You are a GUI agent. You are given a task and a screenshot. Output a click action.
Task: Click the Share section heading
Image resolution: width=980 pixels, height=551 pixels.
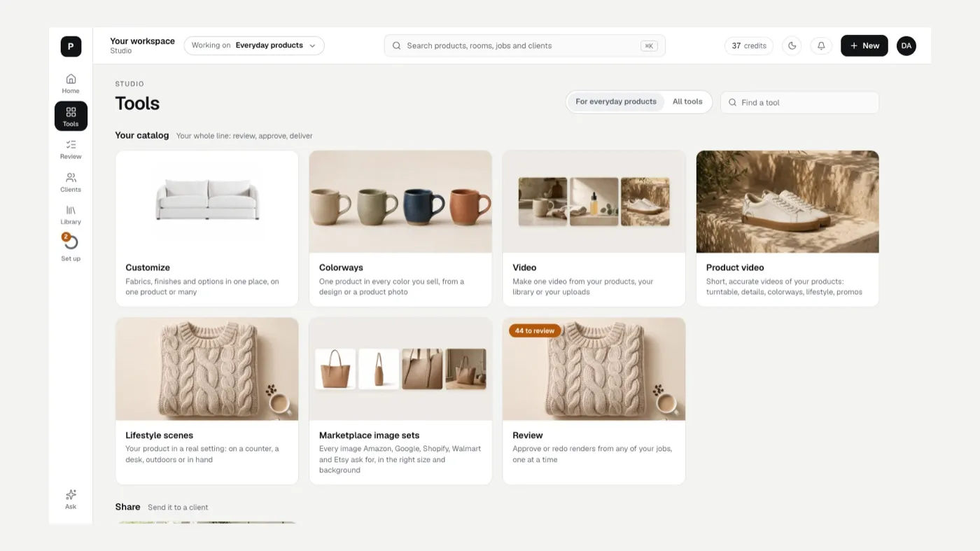click(x=127, y=507)
